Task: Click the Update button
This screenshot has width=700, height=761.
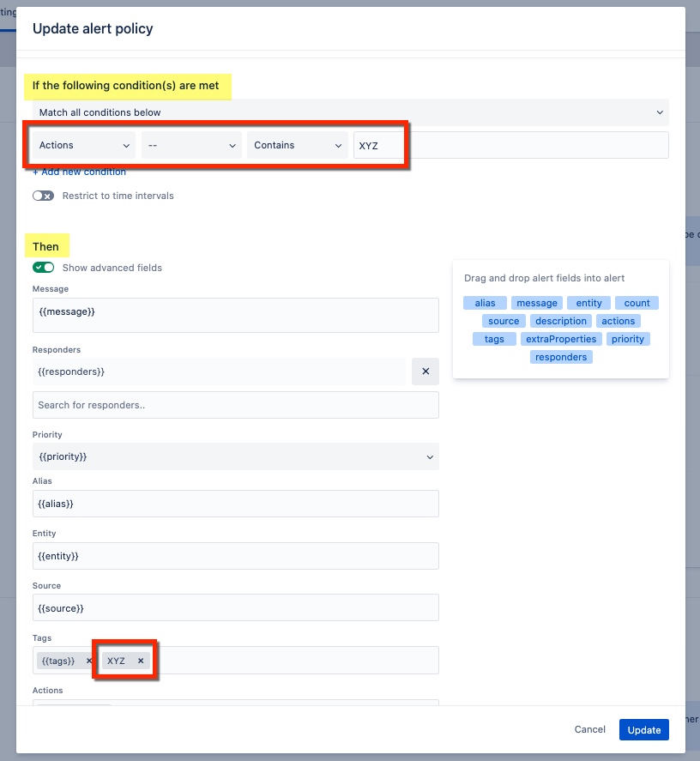Action: click(643, 729)
